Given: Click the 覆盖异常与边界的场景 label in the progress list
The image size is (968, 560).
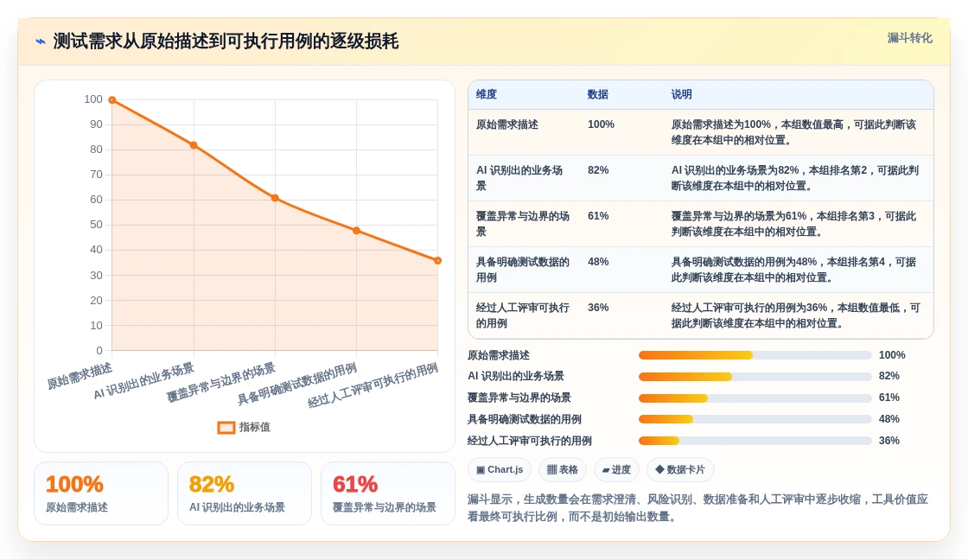Looking at the screenshot, I should click(x=519, y=398).
